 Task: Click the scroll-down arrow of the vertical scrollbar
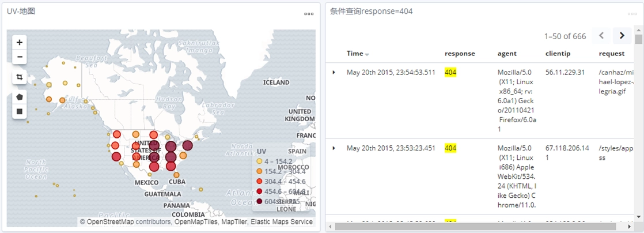tap(638, 216)
